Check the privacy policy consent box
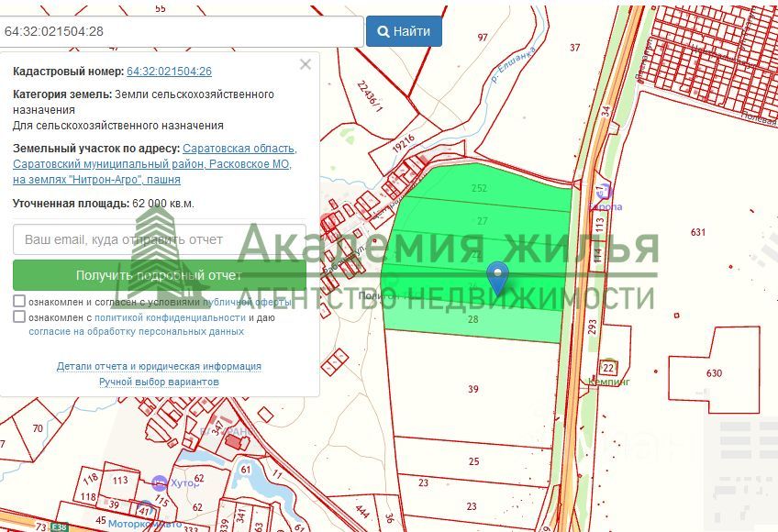 click(19, 317)
